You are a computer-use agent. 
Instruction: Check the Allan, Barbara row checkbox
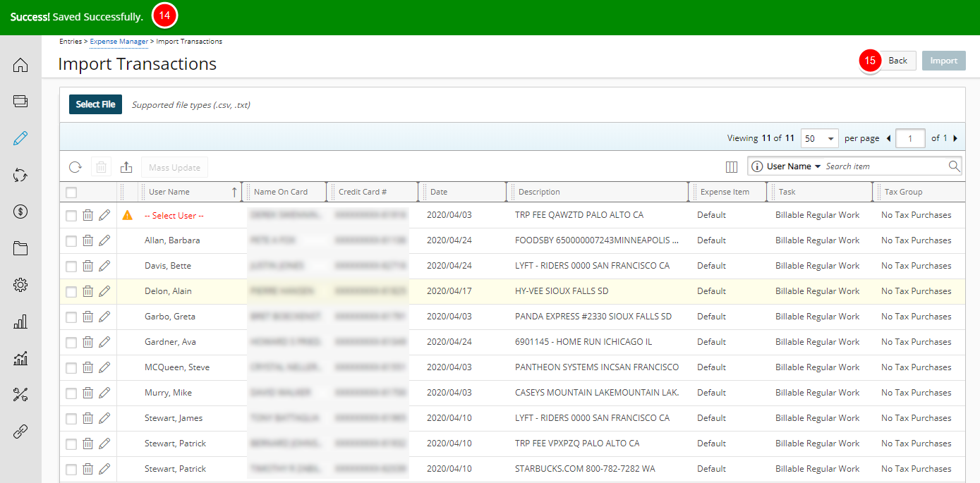pyautogui.click(x=71, y=241)
